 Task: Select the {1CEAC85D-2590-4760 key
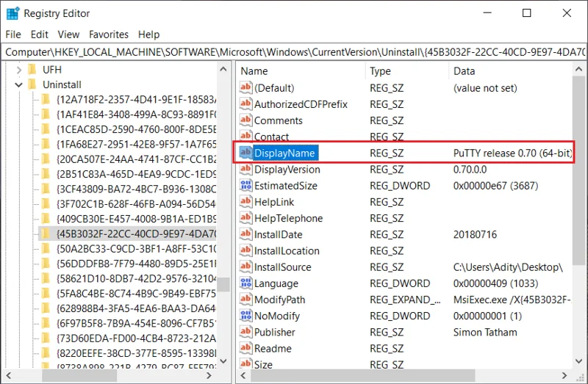(136, 129)
